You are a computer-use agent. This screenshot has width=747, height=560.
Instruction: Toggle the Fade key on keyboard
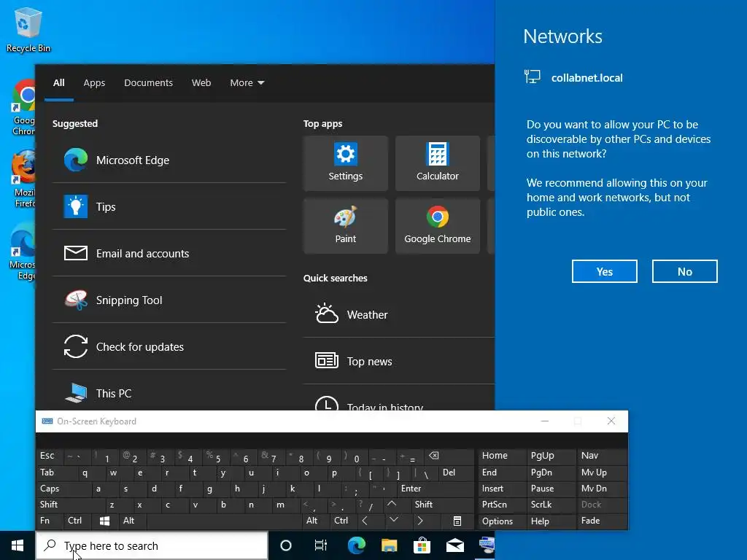(x=602, y=521)
